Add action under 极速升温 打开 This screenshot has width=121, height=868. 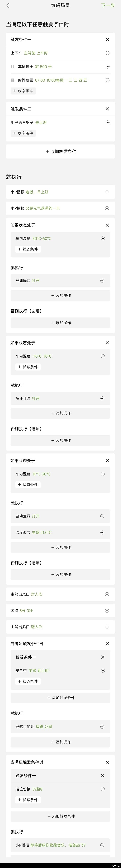pos(61,413)
